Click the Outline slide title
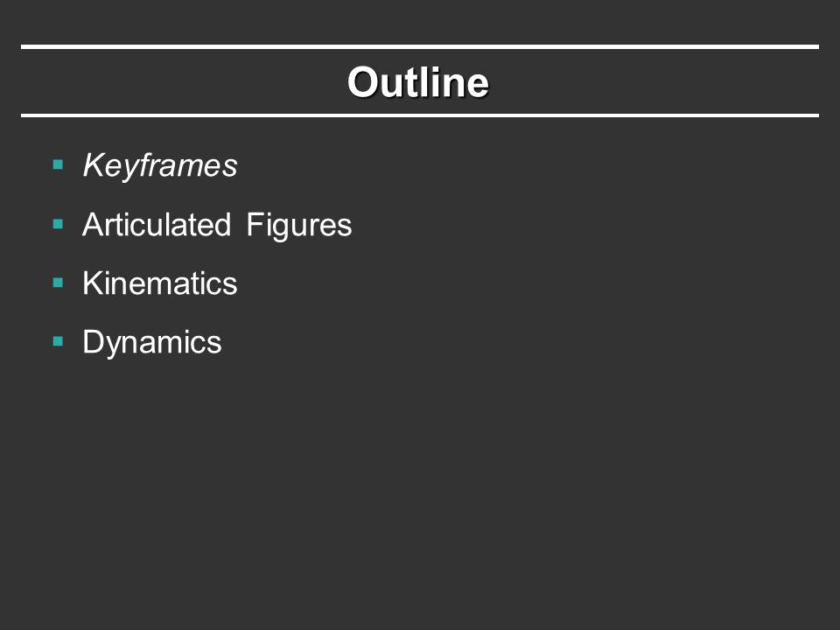Viewport: 840px width, 630px height. (x=418, y=82)
